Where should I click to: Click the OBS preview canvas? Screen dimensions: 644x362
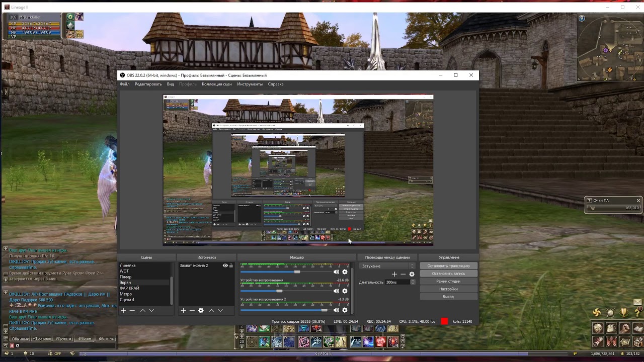tap(298, 170)
